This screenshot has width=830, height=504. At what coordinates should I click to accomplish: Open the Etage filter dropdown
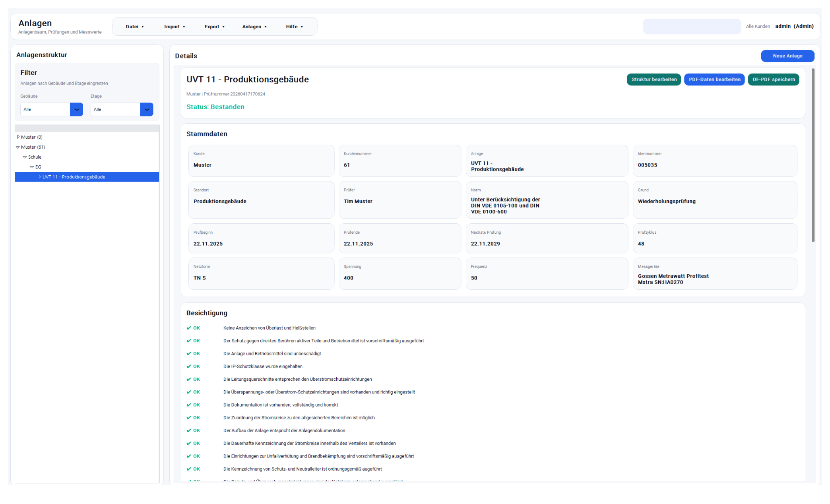[146, 109]
